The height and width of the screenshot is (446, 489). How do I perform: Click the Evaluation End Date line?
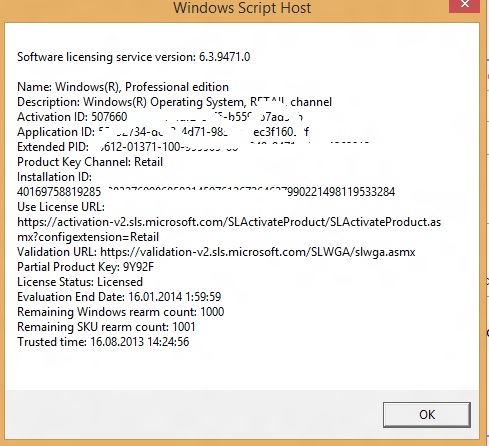click(119, 297)
